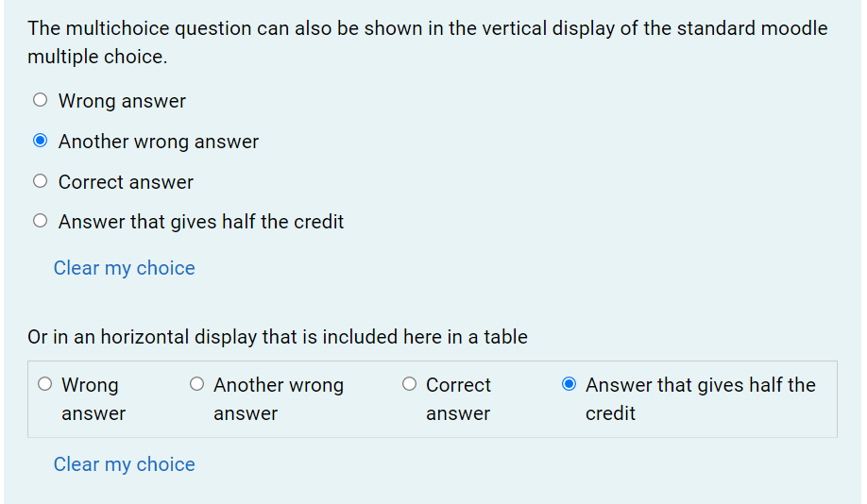
Task: Click the lower 'Clear my choice' link
Action: [x=124, y=464]
